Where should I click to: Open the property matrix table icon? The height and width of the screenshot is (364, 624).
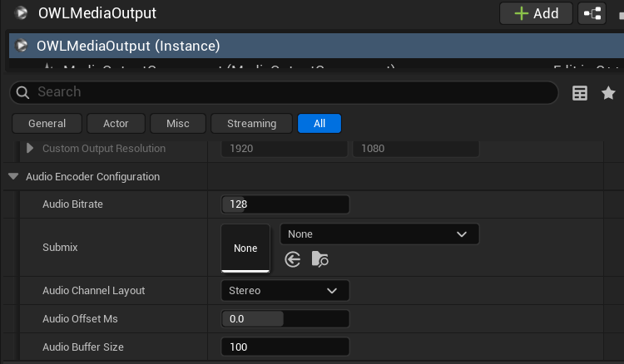point(579,93)
